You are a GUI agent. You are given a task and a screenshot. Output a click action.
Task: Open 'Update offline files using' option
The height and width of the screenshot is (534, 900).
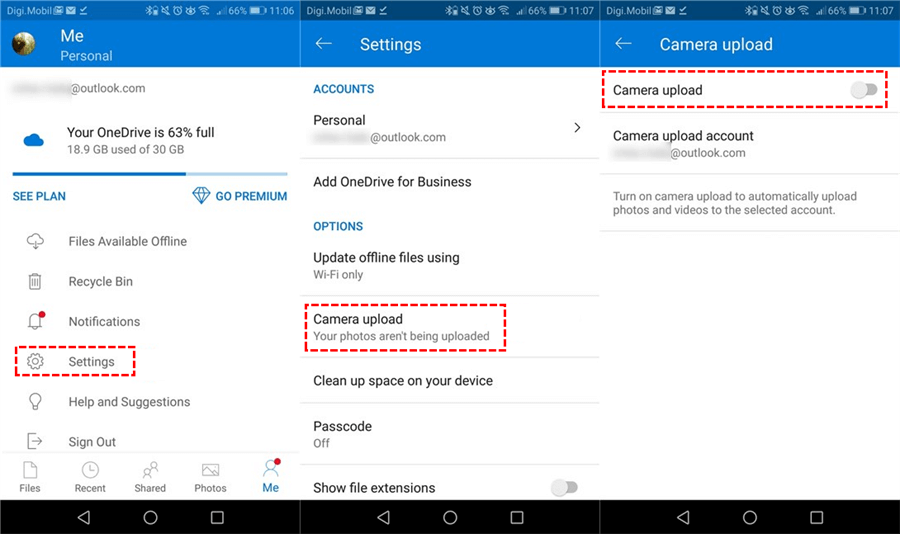point(449,265)
